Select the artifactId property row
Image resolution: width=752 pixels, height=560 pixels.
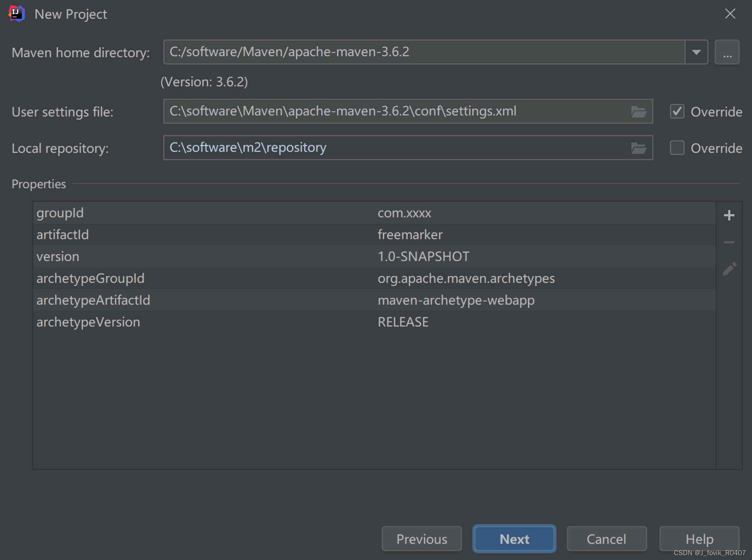(375, 235)
